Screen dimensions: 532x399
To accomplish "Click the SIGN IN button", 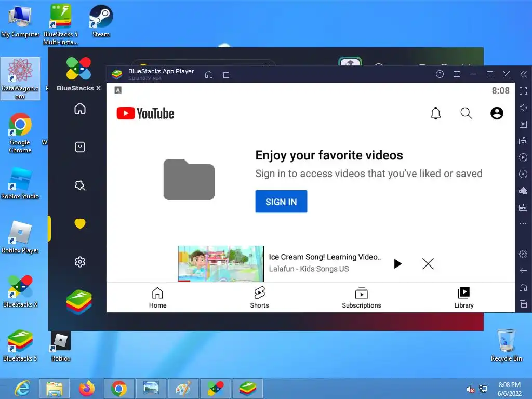I will click(281, 202).
